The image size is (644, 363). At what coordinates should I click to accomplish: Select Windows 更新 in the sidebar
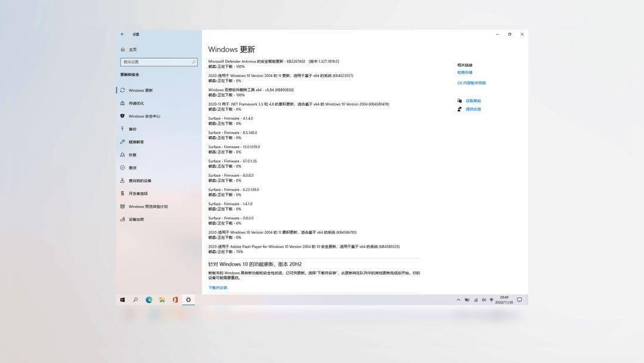(141, 90)
